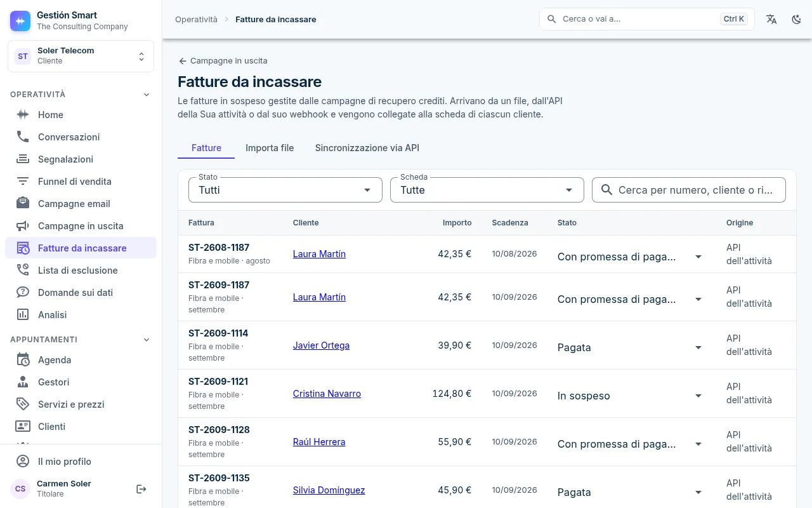Open client link Silvia Domínguez
This screenshot has width=812, height=508.
point(329,490)
